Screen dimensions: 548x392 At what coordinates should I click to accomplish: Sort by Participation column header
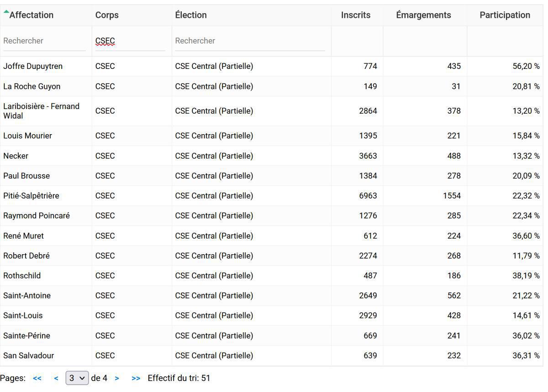[x=505, y=15]
